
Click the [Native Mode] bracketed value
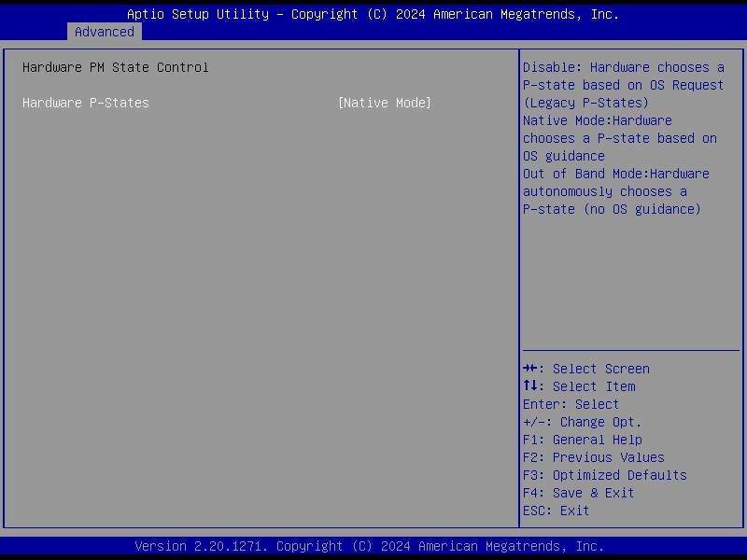(x=386, y=103)
